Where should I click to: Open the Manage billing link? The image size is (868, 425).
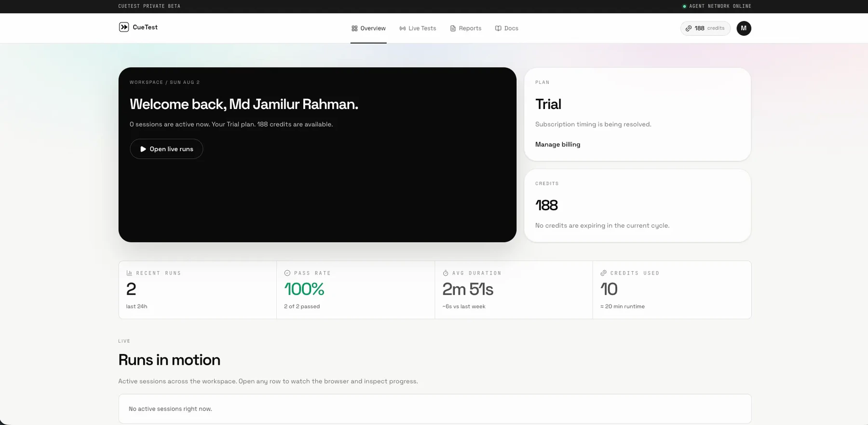tap(557, 144)
